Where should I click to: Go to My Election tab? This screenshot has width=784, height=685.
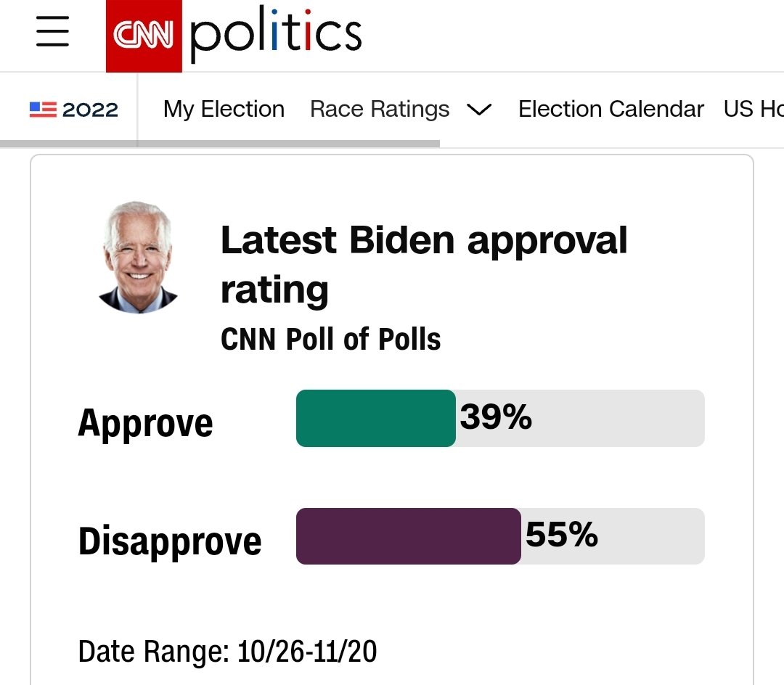(x=224, y=110)
